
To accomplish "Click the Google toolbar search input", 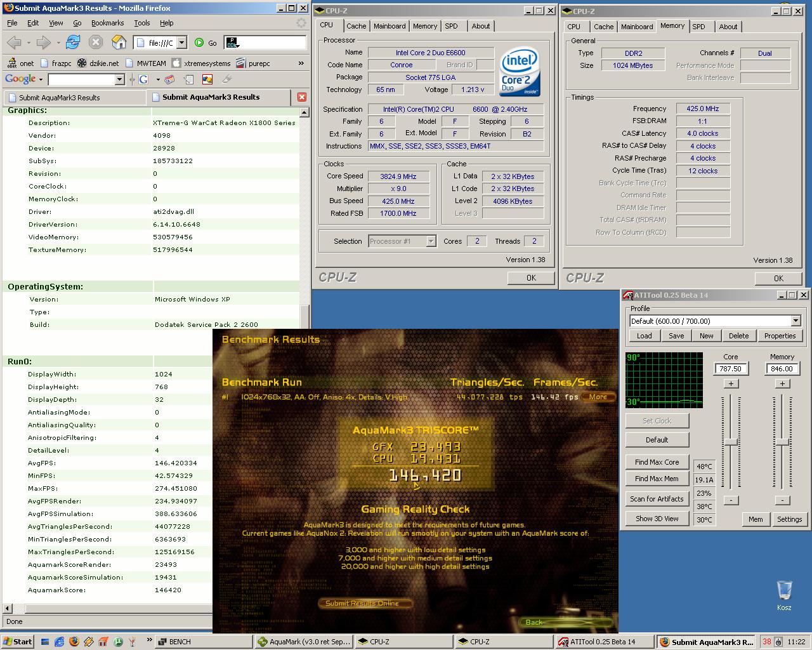I will pos(81,79).
